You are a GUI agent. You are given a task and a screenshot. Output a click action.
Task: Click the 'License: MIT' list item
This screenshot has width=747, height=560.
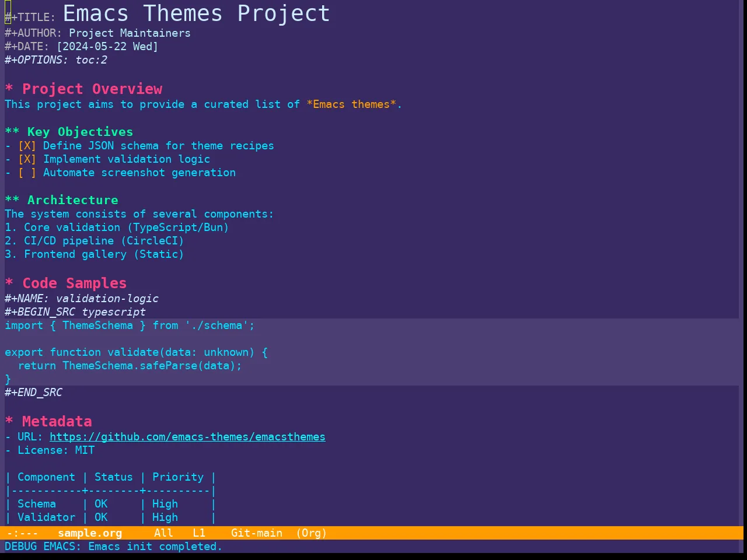[x=56, y=450]
